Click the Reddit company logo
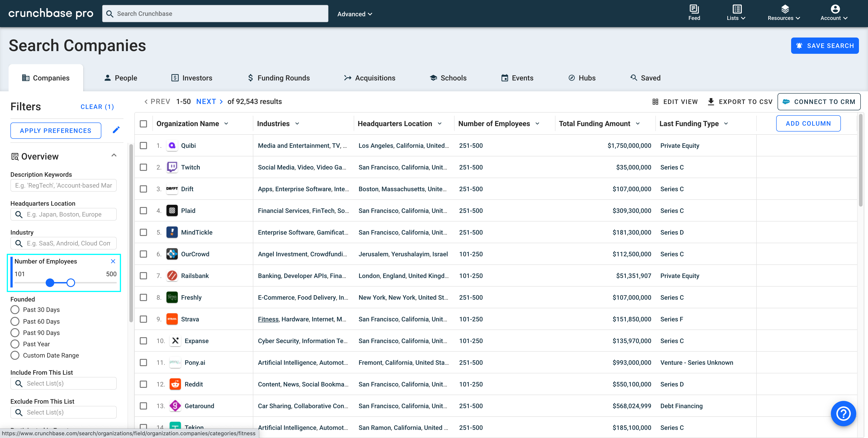Screen dimensions: 868x438 tap(175, 384)
